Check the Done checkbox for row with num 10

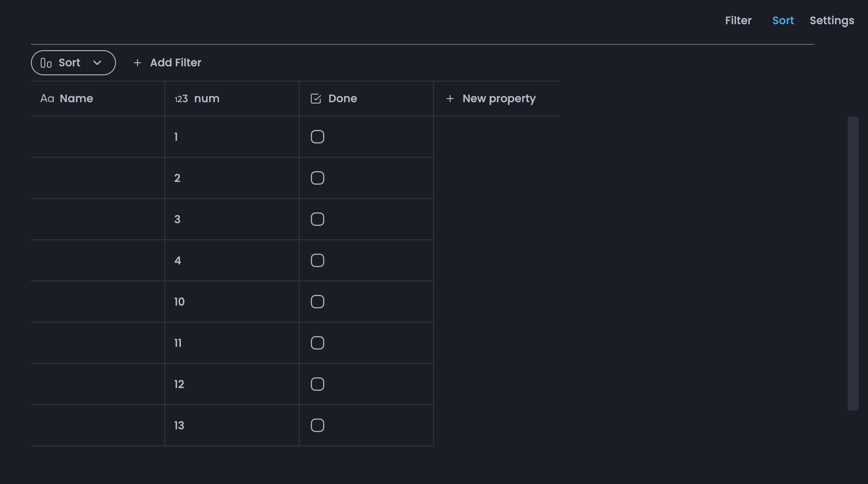317,301
